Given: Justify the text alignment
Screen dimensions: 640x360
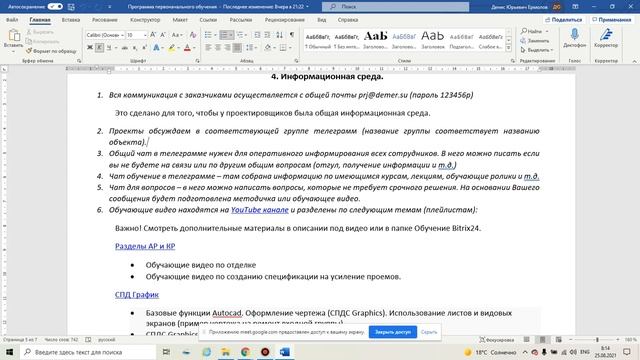Looking at the screenshot, I should click(x=237, y=48).
